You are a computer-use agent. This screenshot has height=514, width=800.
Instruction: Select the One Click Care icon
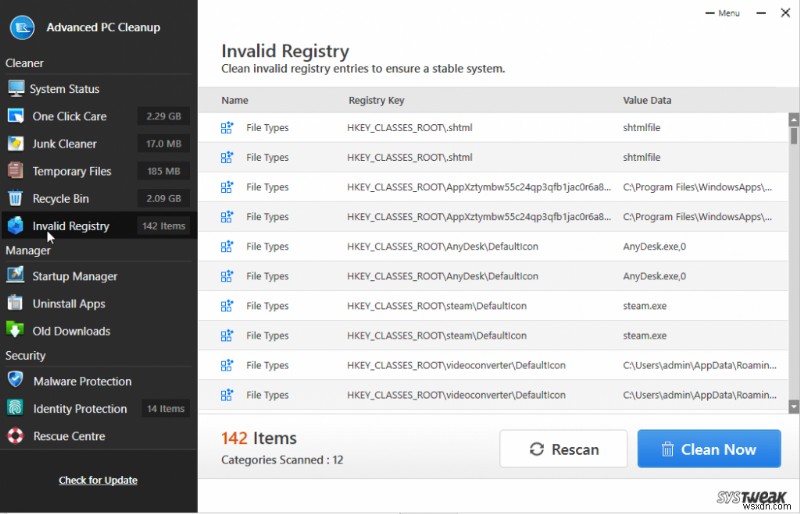(x=16, y=116)
